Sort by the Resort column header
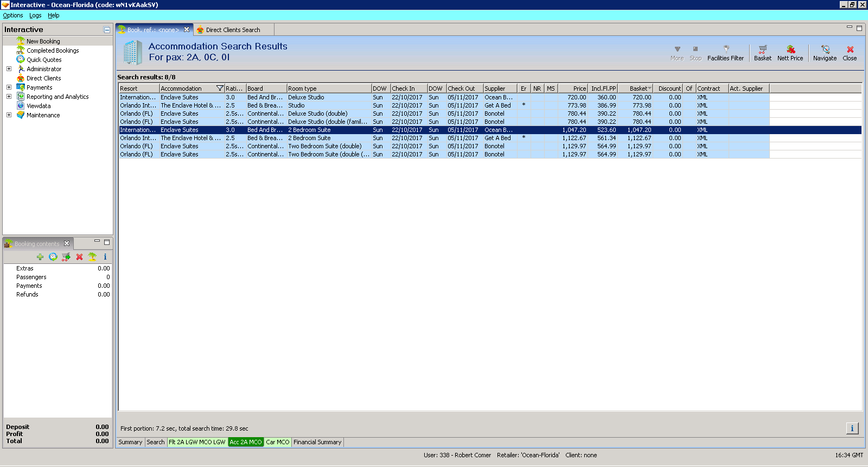This screenshot has width=868, height=467. (139, 89)
